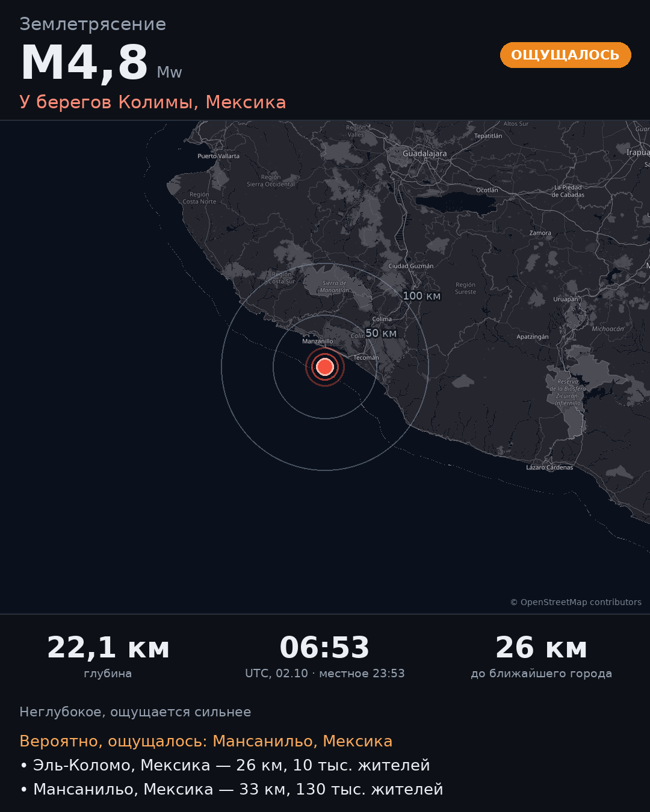The image size is (650, 812).
Task: Select the до ближайшего города caption
Action: (x=542, y=674)
